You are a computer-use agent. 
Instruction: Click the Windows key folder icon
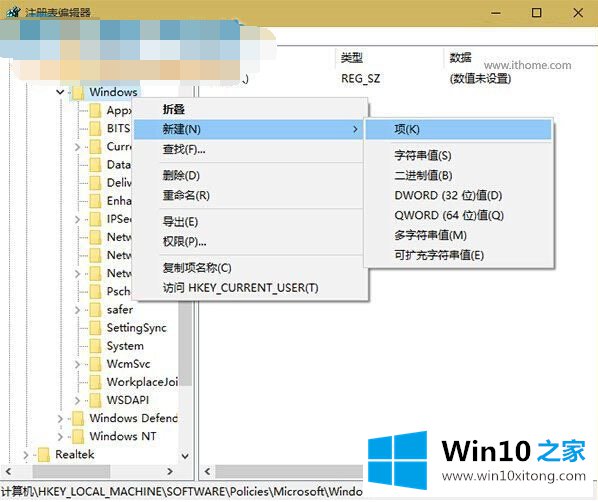click(78, 93)
